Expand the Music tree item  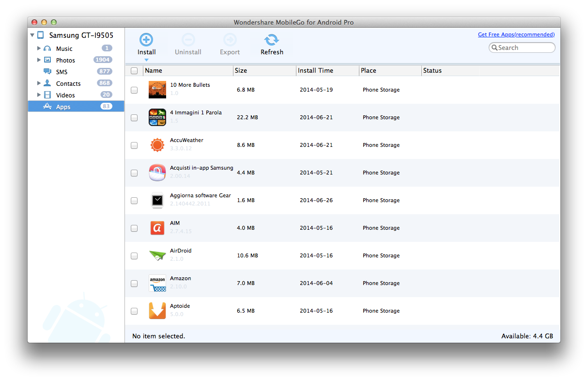click(x=39, y=48)
